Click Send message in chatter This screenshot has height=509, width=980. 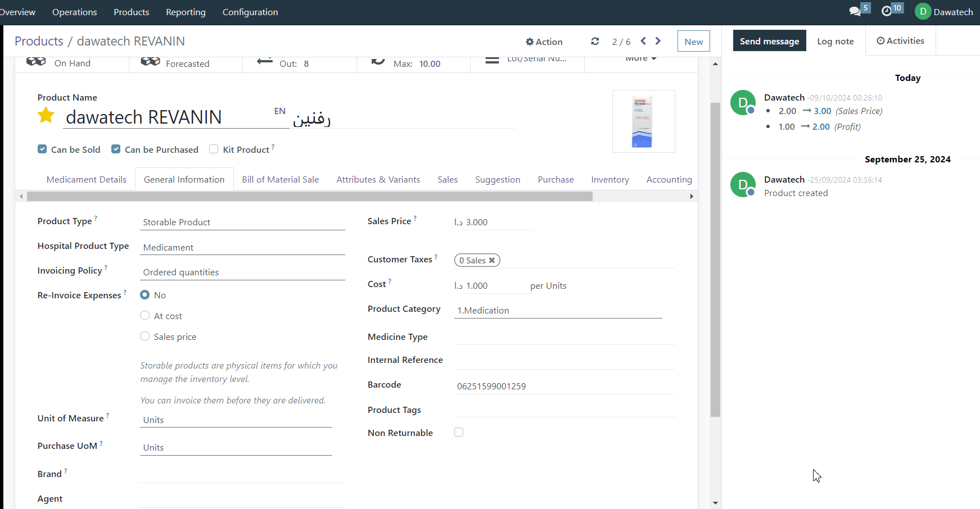[769, 41]
